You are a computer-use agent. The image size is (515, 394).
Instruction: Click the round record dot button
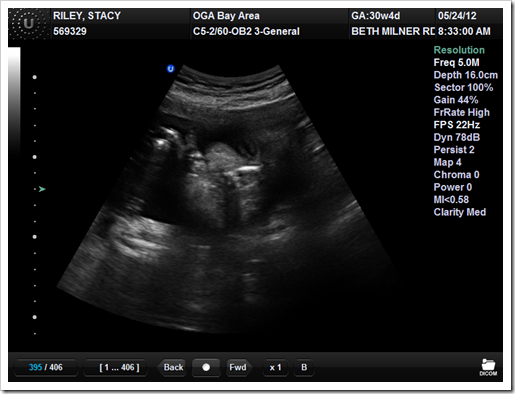206,367
